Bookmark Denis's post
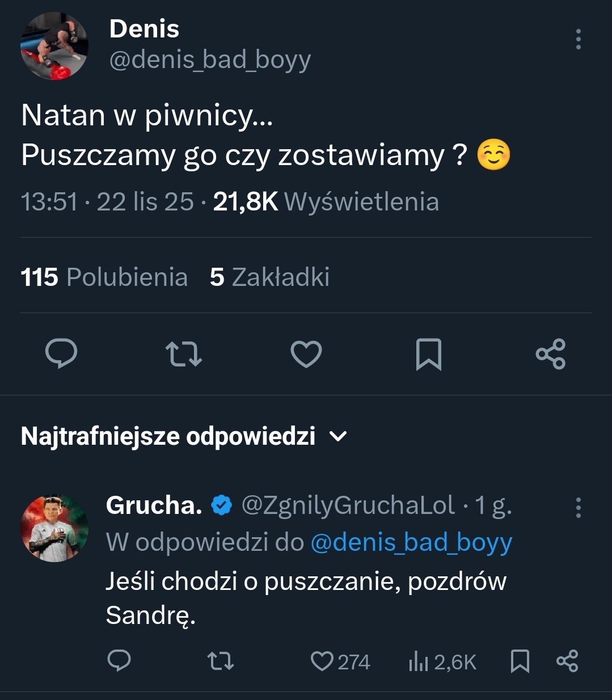Image resolution: width=612 pixels, height=700 pixels. [429, 354]
